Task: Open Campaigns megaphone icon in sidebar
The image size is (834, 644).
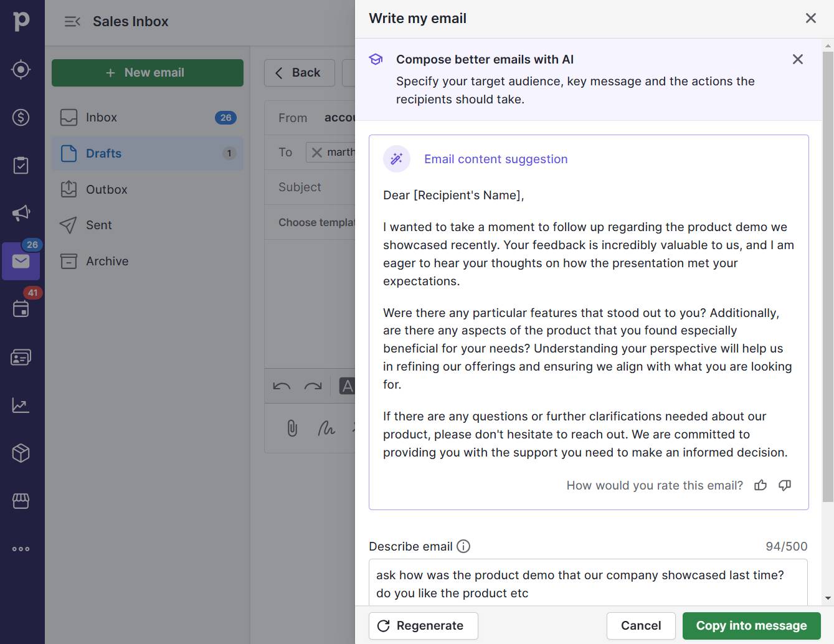Action: pyautogui.click(x=21, y=213)
